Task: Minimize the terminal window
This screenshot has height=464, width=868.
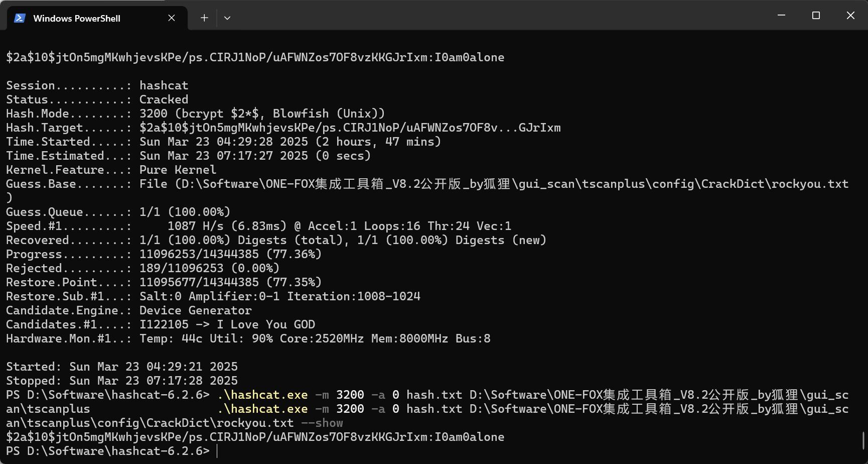Action: click(x=781, y=16)
